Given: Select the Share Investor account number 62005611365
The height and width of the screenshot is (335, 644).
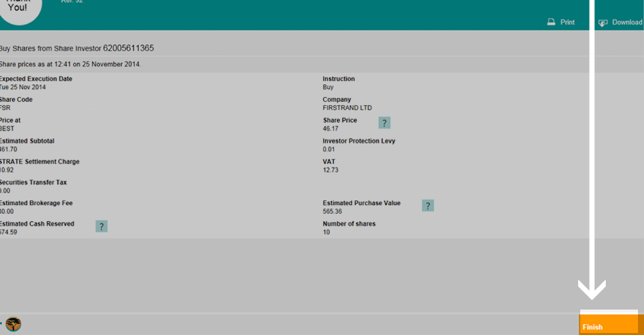Looking at the screenshot, I should tap(128, 48).
